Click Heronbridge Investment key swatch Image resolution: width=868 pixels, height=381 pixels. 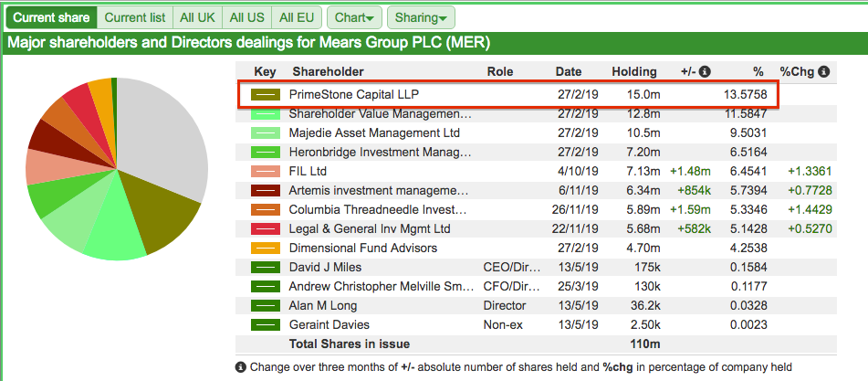[266, 153]
